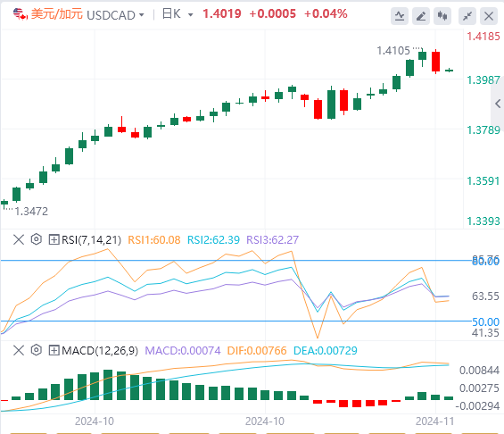The height and width of the screenshot is (434, 504).
Task: Click the MACD 0.00844 axis value
Action: point(479,371)
